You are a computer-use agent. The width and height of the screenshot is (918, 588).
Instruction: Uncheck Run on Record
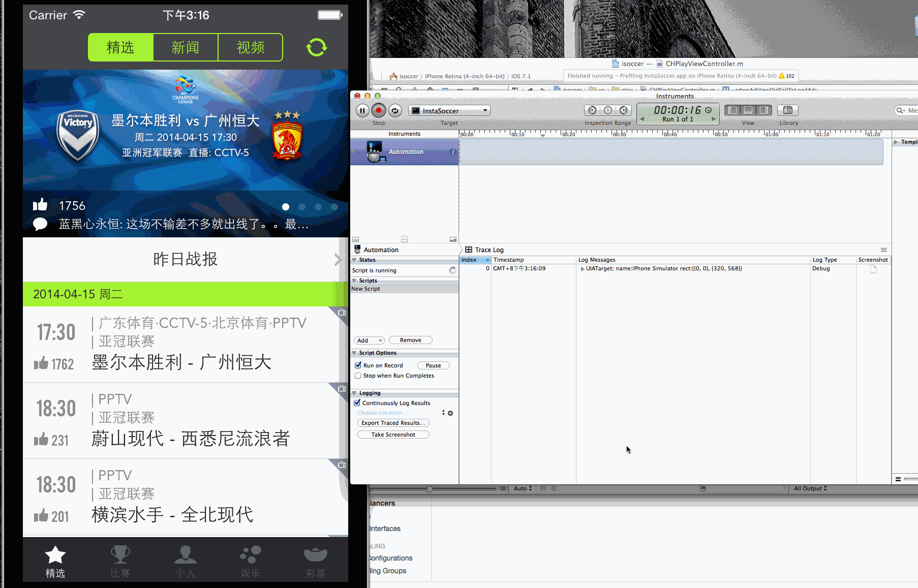(x=358, y=365)
